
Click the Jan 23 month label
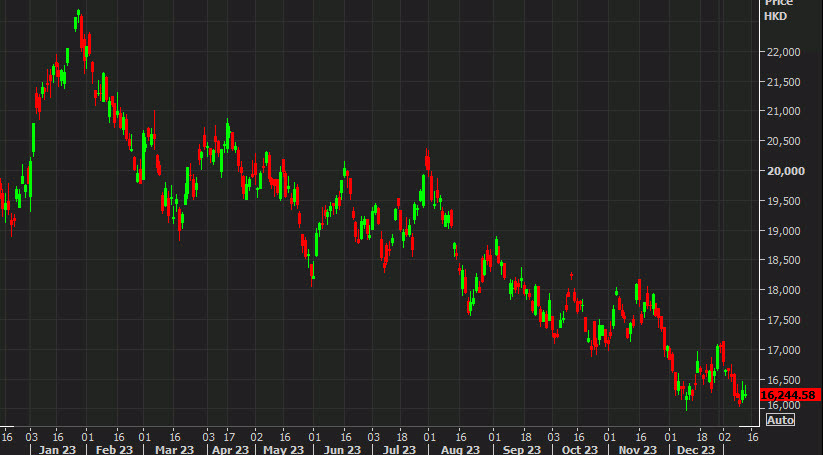[x=57, y=450]
